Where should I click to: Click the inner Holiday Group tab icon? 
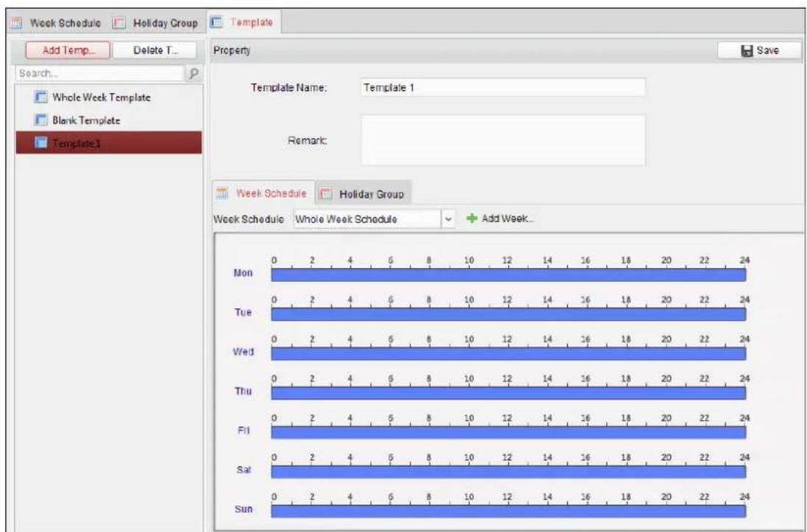325,194
